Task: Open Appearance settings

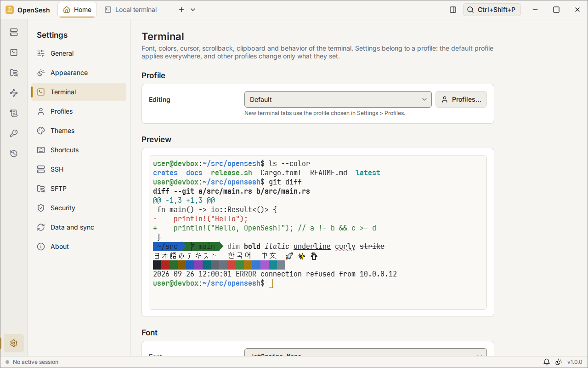Action: [79, 73]
